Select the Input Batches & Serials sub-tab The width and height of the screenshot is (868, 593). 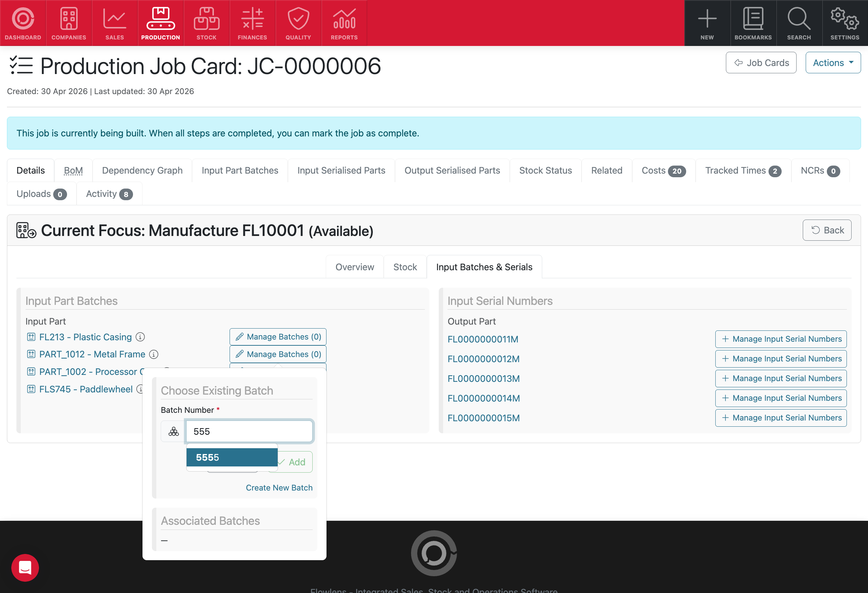tap(484, 267)
